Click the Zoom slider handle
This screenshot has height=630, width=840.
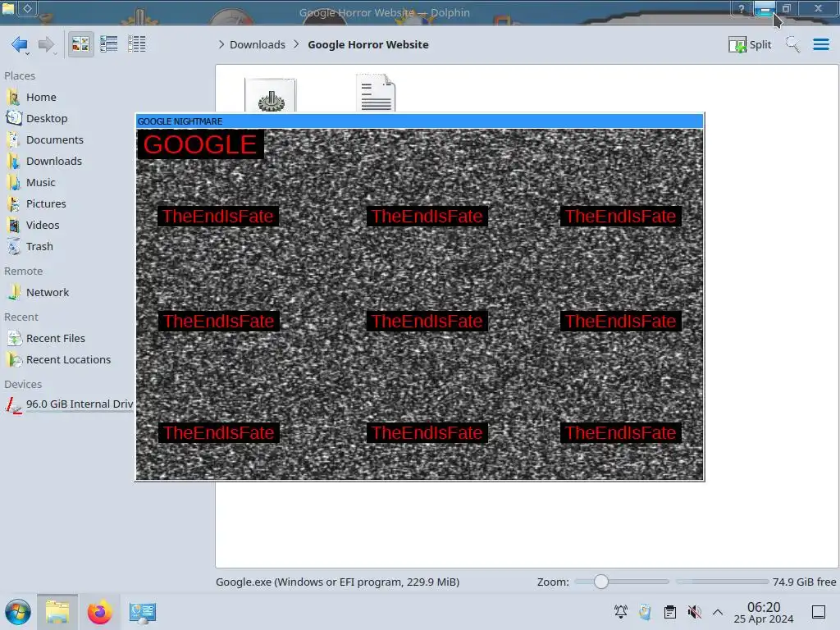[x=601, y=582]
